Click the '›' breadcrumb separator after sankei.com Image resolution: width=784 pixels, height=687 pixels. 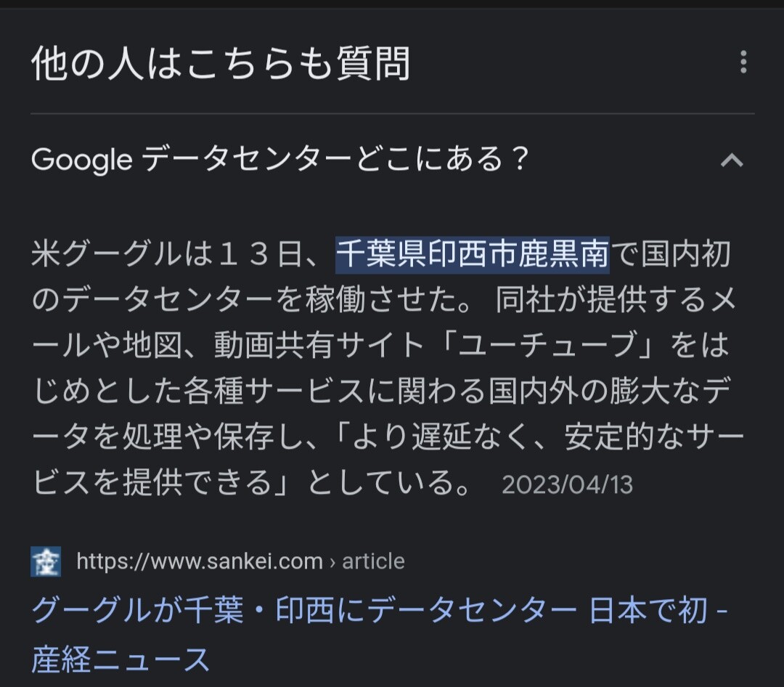[x=332, y=561]
